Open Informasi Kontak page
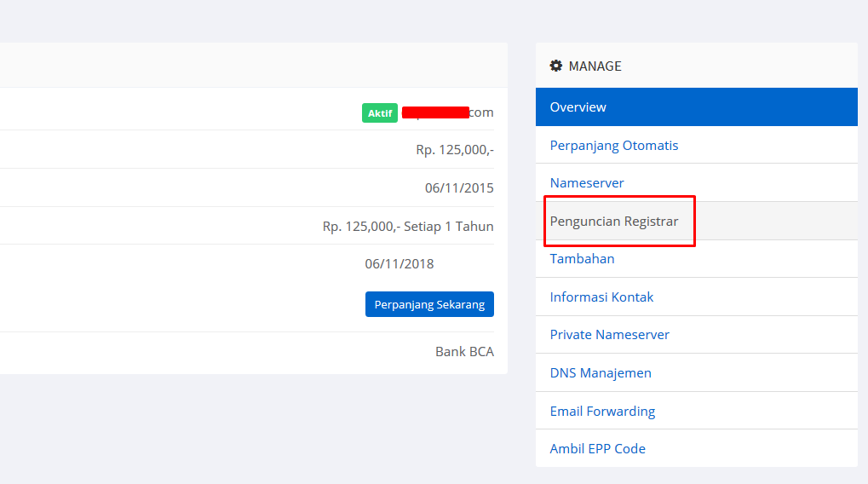The image size is (868, 484). tap(601, 297)
